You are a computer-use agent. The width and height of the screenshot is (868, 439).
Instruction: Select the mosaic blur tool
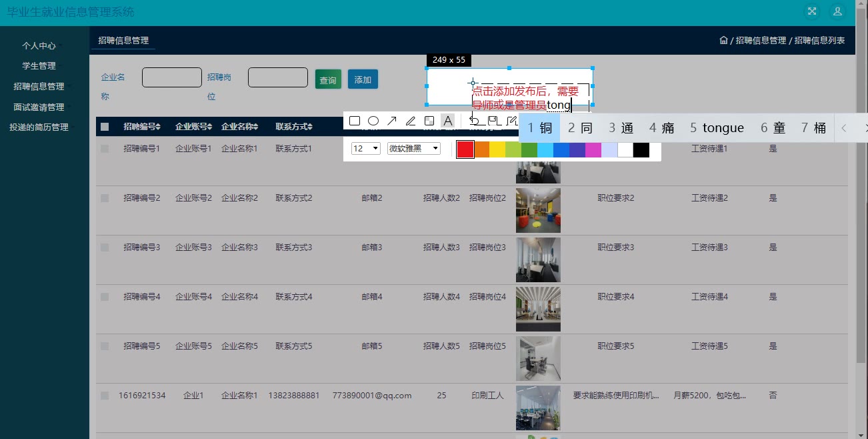coord(429,121)
